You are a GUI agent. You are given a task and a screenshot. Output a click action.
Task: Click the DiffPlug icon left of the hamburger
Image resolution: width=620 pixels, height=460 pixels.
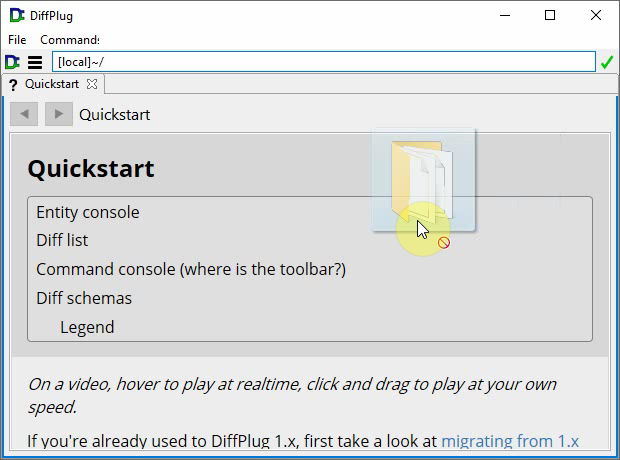(x=13, y=62)
